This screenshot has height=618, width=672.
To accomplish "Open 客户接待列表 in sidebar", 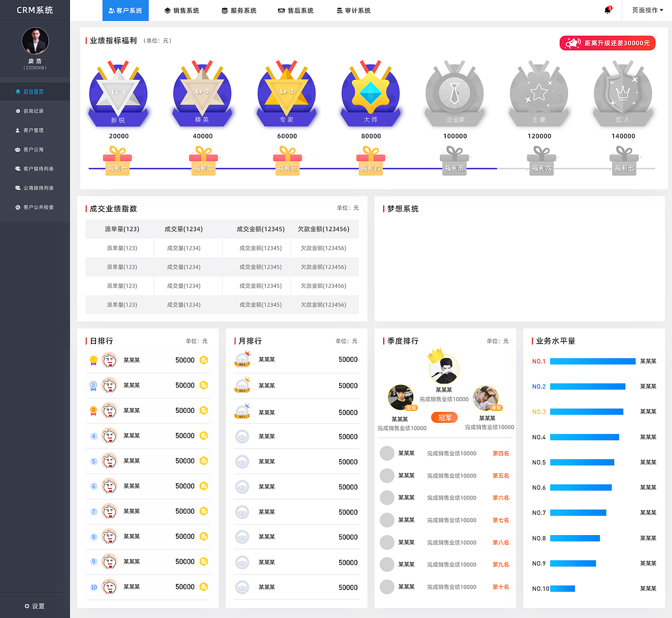I will click(35, 168).
